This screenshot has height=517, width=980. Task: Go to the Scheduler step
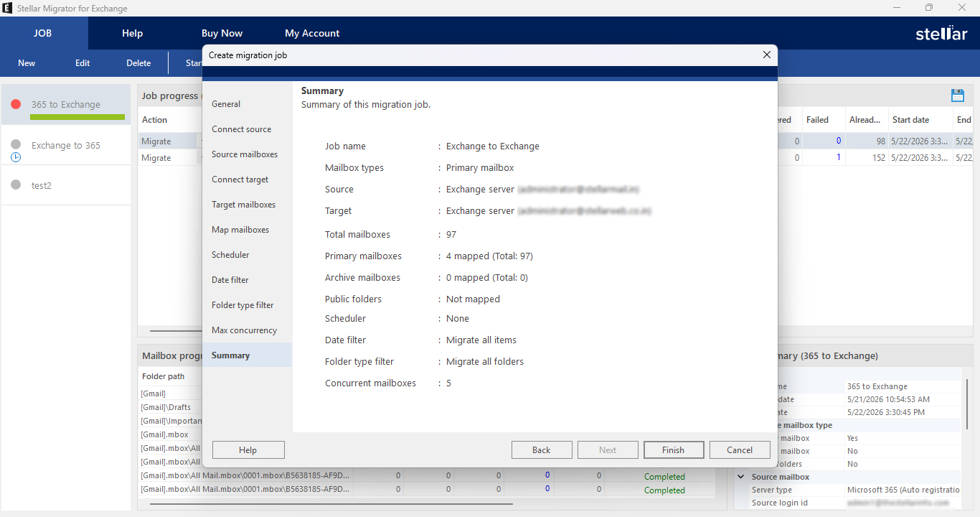coord(247,255)
